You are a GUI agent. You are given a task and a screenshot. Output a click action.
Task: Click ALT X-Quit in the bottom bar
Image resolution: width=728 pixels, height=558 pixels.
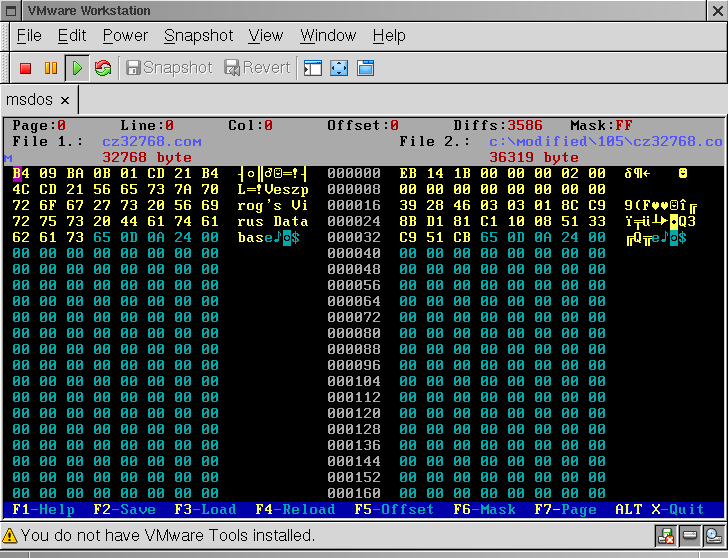pos(660,509)
